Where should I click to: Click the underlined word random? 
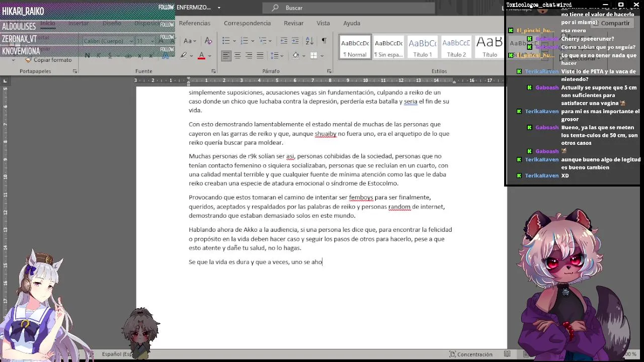point(399,207)
